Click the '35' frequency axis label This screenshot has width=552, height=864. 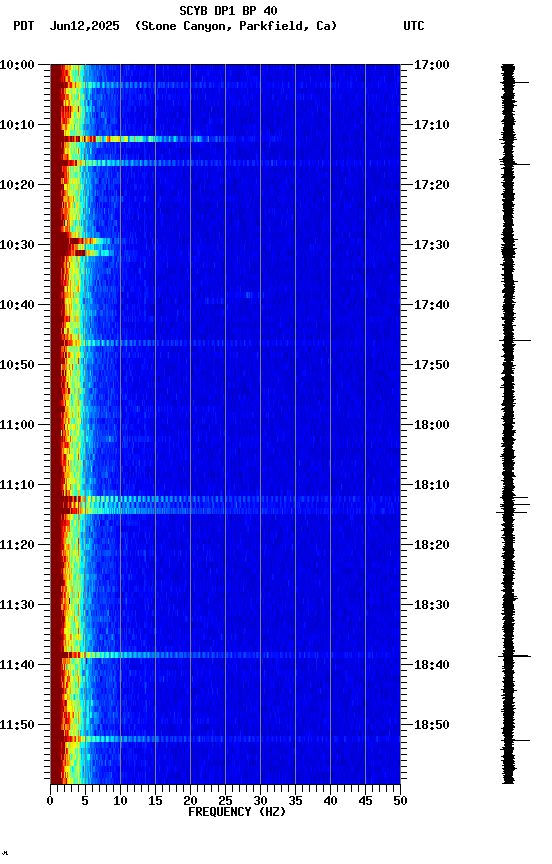pyautogui.click(x=295, y=801)
